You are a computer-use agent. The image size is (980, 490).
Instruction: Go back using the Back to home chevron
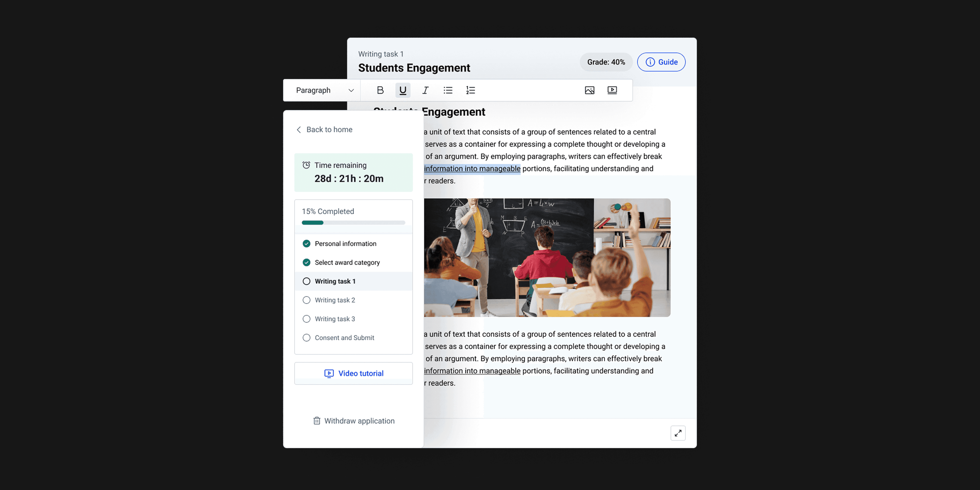pyautogui.click(x=299, y=130)
